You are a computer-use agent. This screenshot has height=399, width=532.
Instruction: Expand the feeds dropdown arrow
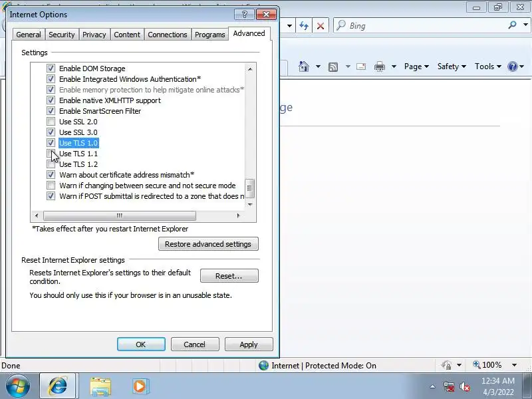(348, 66)
